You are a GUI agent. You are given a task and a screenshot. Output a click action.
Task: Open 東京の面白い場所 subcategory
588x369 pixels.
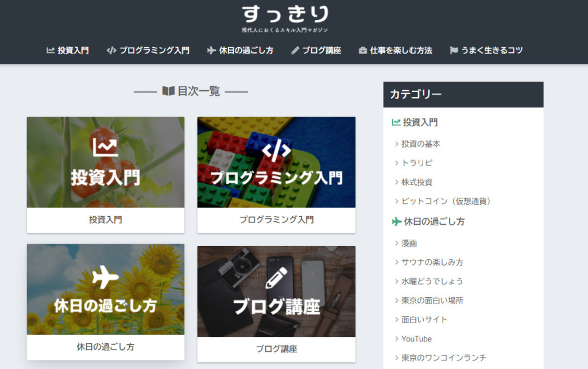coord(432,300)
